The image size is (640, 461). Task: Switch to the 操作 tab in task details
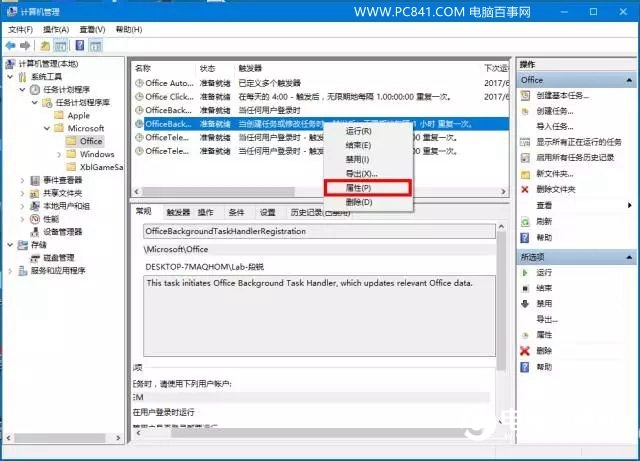coord(205,212)
